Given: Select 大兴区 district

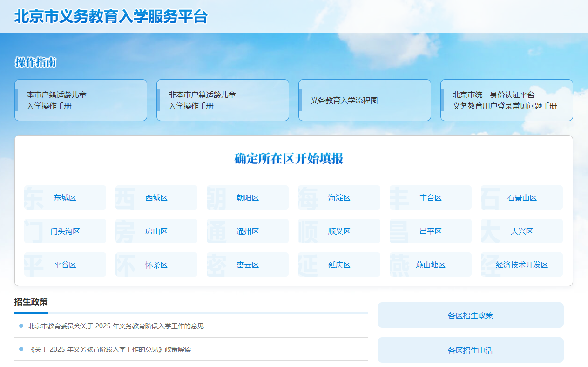Looking at the screenshot, I should (x=522, y=231).
